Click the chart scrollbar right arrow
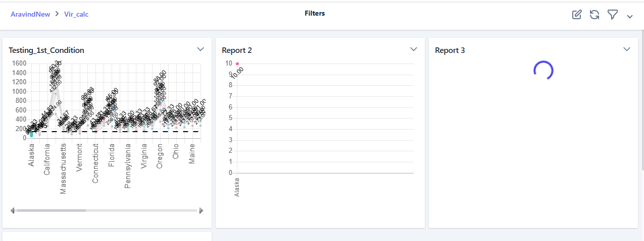 point(201,210)
